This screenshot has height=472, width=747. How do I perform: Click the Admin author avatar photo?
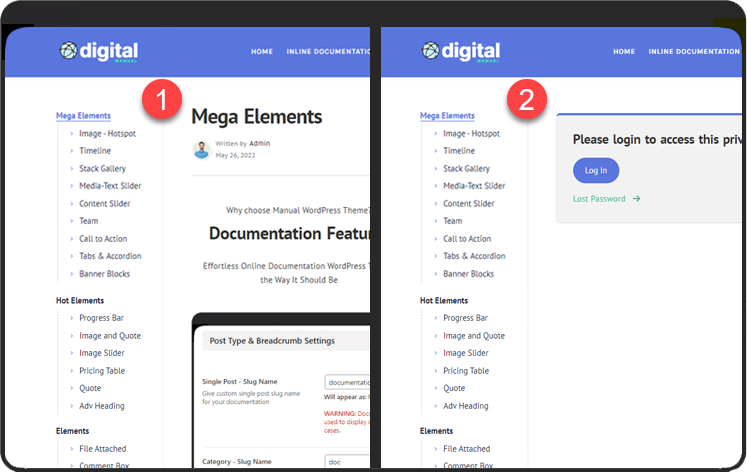click(201, 149)
